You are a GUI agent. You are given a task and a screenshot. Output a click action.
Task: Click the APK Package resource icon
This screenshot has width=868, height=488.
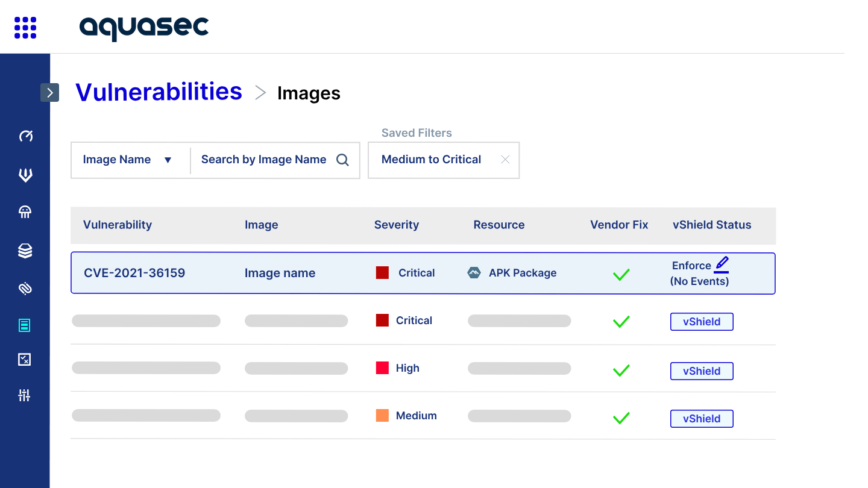click(474, 273)
